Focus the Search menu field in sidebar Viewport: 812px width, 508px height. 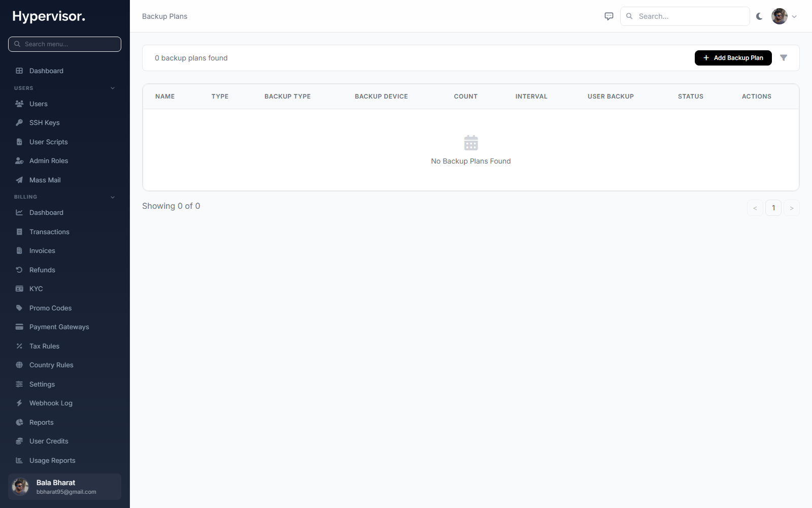pos(65,44)
